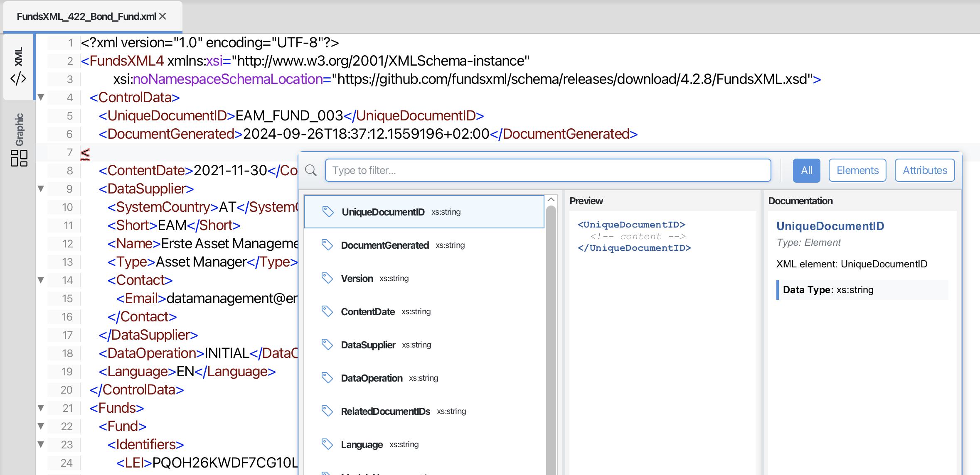The image size is (980, 475).
Task: Click the tag icon beside ContentDate
Action: [328, 311]
